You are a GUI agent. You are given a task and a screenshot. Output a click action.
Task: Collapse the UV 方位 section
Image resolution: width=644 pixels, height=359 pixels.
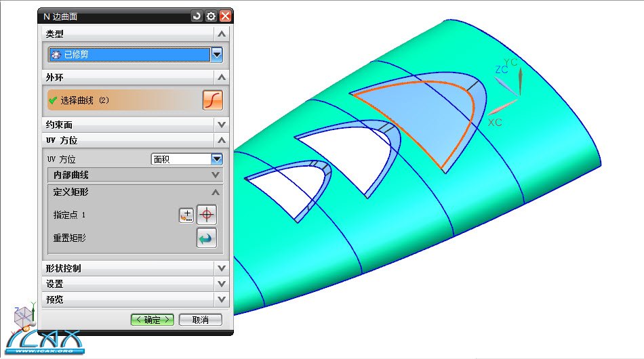coord(222,140)
